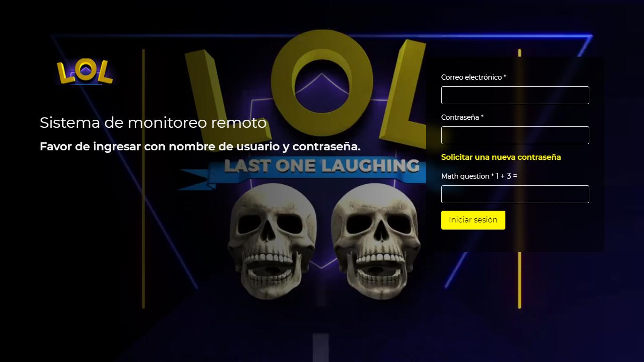This screenshot has width=644, height=362.
Task: Focus the Correo electrónico input field
Action: [515, 95]
